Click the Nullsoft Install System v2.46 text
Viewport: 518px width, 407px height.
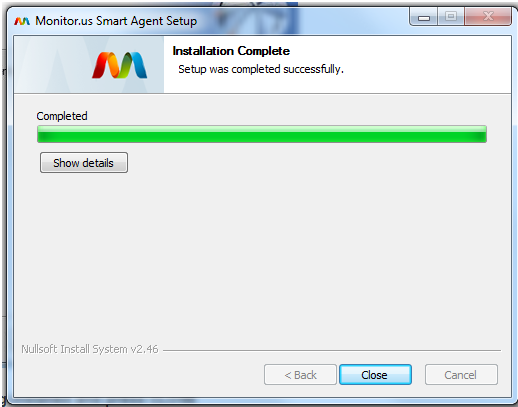90,349
